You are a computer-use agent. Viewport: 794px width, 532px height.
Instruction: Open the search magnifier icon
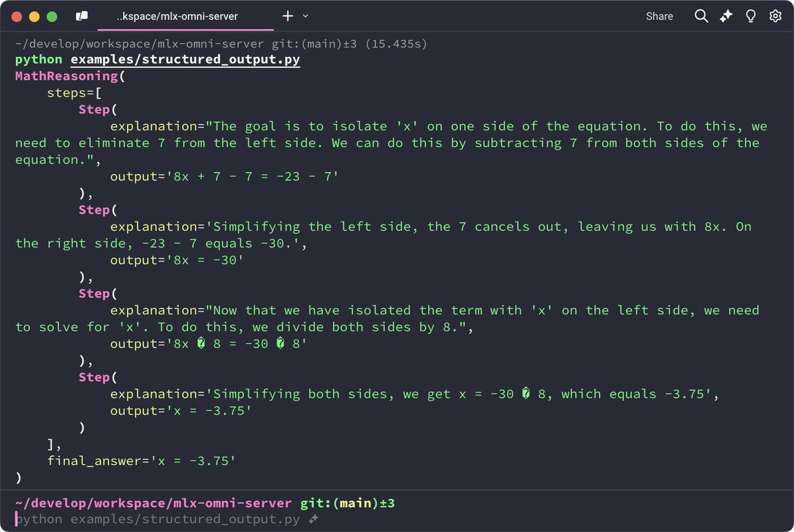[x=701, y=16]
